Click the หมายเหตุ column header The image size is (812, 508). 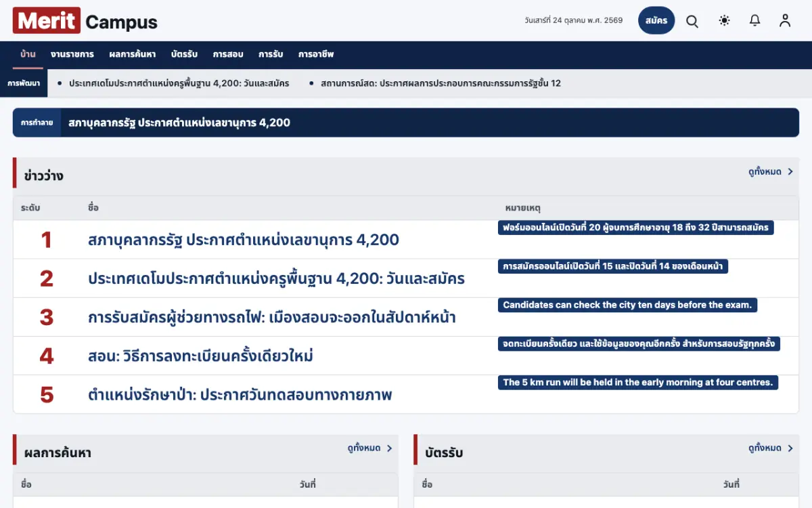pos(523,208)
